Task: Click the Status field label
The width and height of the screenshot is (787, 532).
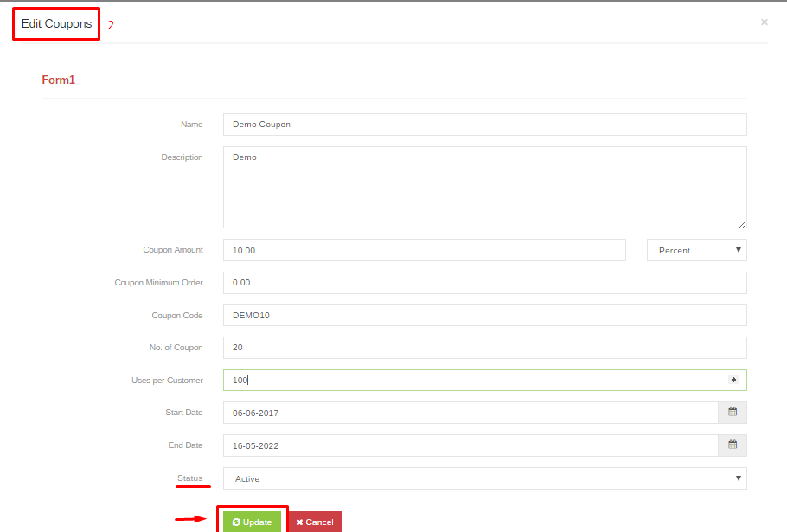Action: coord(189,478)
